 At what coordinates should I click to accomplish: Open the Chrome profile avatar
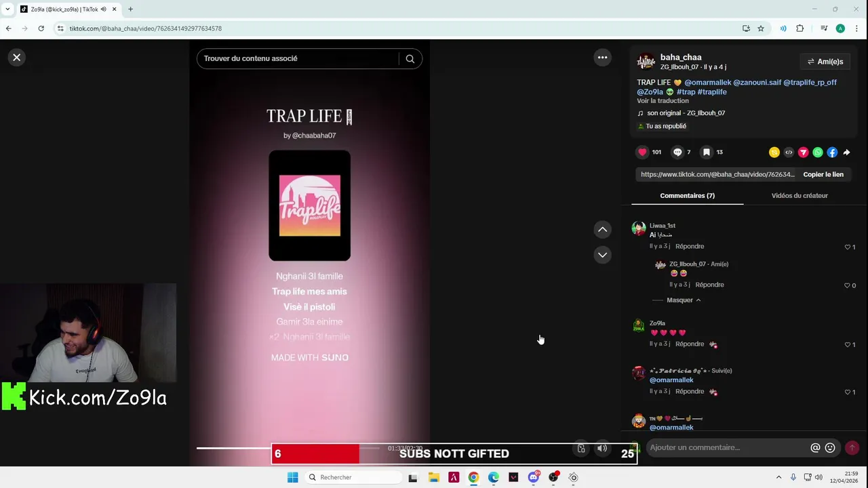pos(840,28)
